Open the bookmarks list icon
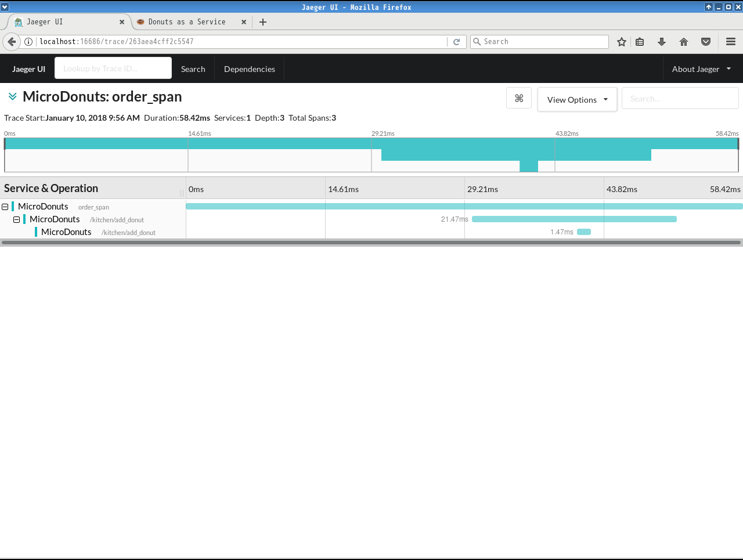Viewport: 743px width, 560px height. tap(640, 42)
